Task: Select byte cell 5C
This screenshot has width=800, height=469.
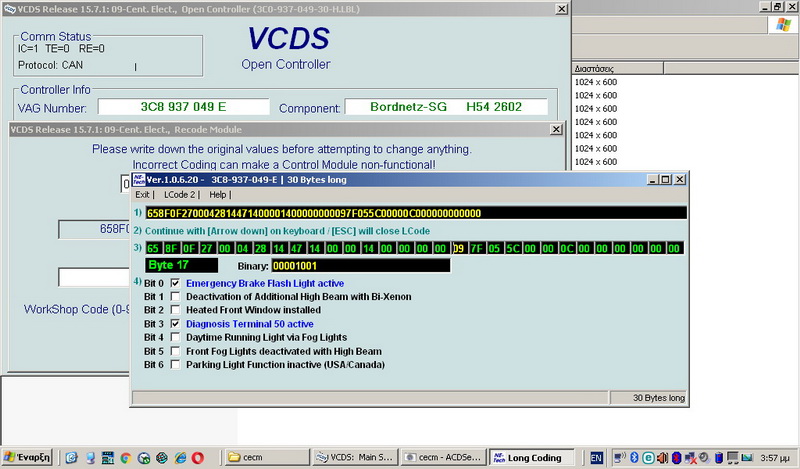Action: pos(513,249)
